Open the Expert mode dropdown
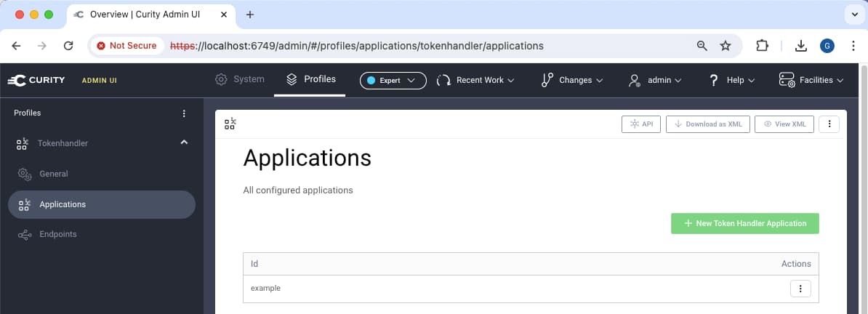Screen dimensions: 868x314 click(x=393, y=80)
